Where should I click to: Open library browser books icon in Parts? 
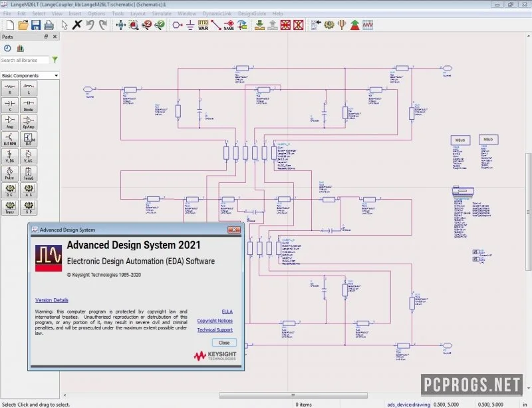[21, 48]
